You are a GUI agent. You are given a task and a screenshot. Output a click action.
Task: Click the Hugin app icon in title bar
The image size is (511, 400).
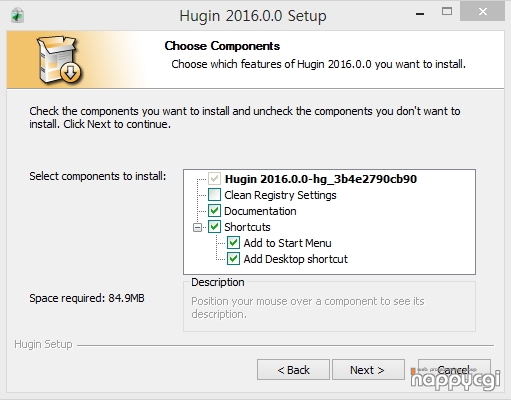pyautogui.click(x=17, y=16)
